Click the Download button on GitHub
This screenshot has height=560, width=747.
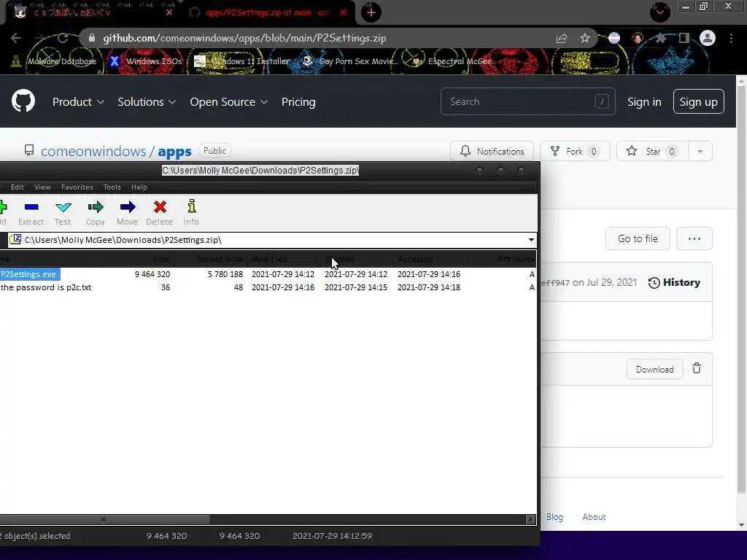tap(654, 370)
